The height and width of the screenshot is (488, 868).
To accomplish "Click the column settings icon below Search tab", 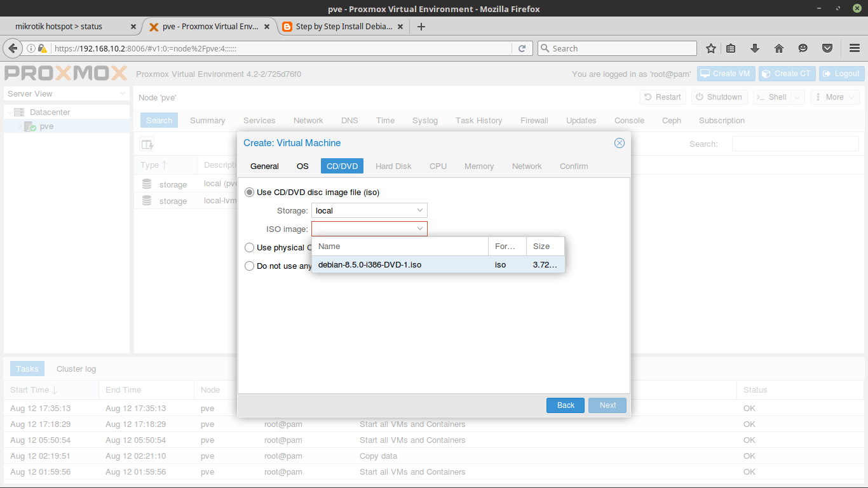I will [147, 144].
